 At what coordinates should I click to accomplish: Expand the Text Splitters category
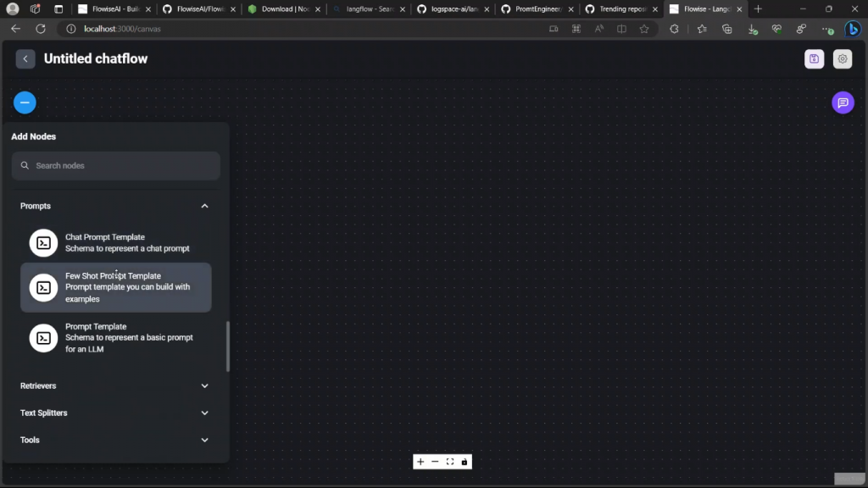point(204,413)
